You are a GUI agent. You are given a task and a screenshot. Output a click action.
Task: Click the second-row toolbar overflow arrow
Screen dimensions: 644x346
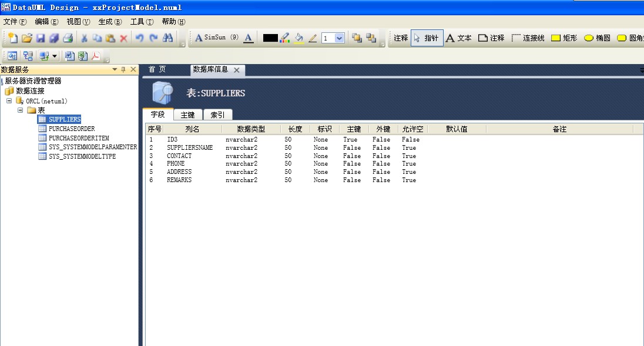point(107,61)
